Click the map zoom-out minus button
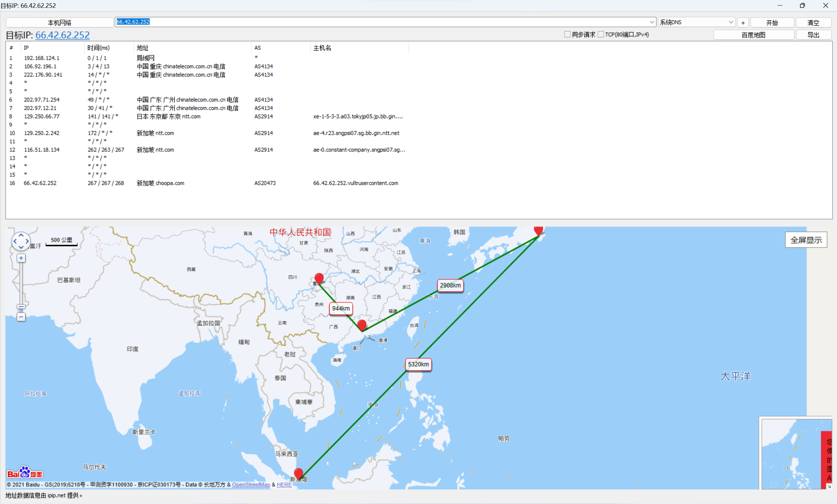The width and height of the screenshot is (837, 504). tap(21, 317)
